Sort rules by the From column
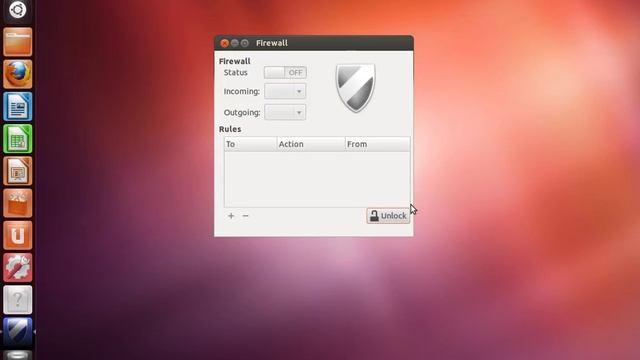 click(x=378, y=144)
